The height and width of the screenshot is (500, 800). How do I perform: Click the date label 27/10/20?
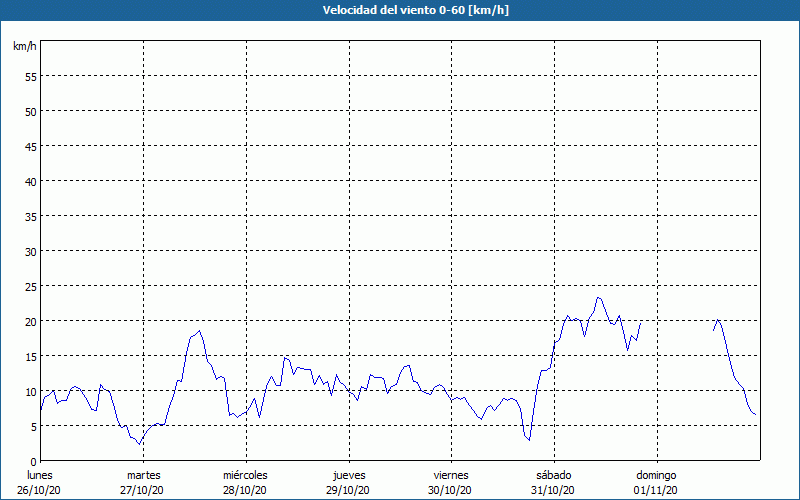[x=142, y=490]
